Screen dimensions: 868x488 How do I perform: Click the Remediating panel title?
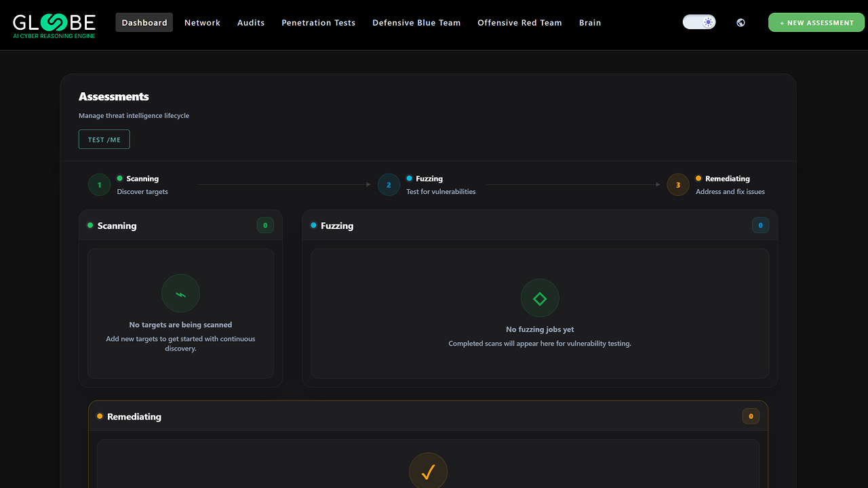coord(134,417)
